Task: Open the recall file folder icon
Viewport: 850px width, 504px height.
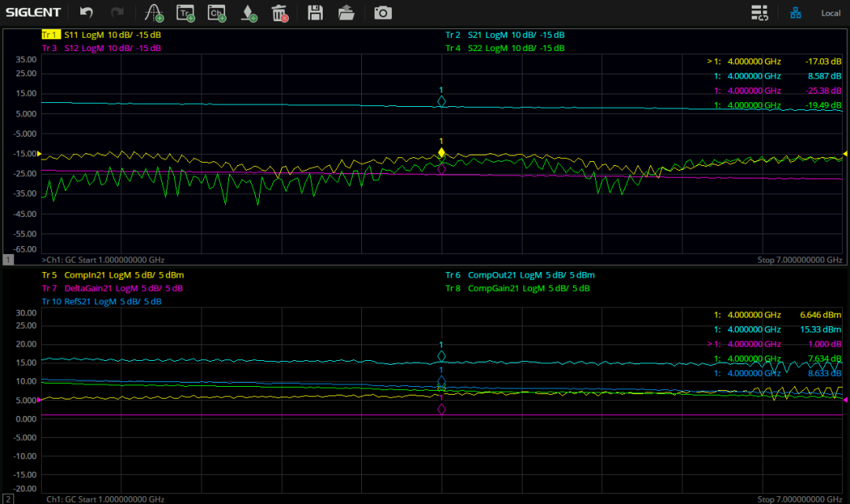Action: tap(346, 13)
